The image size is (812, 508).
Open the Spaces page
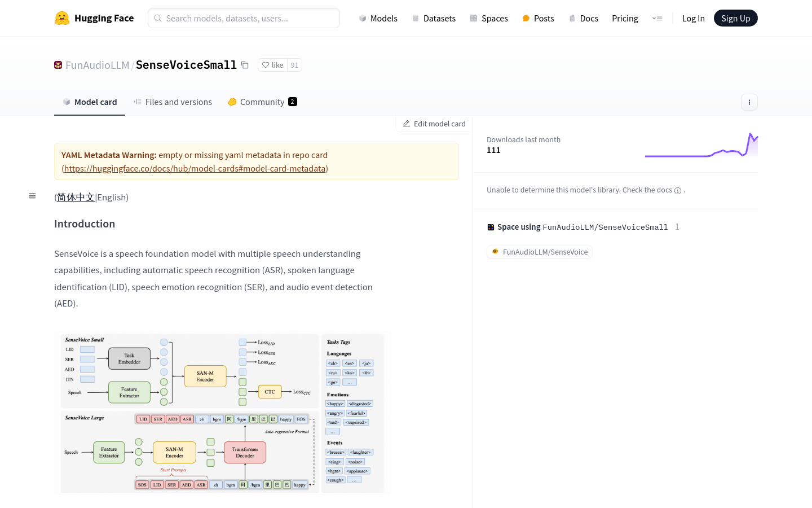[x=489, y=18]
